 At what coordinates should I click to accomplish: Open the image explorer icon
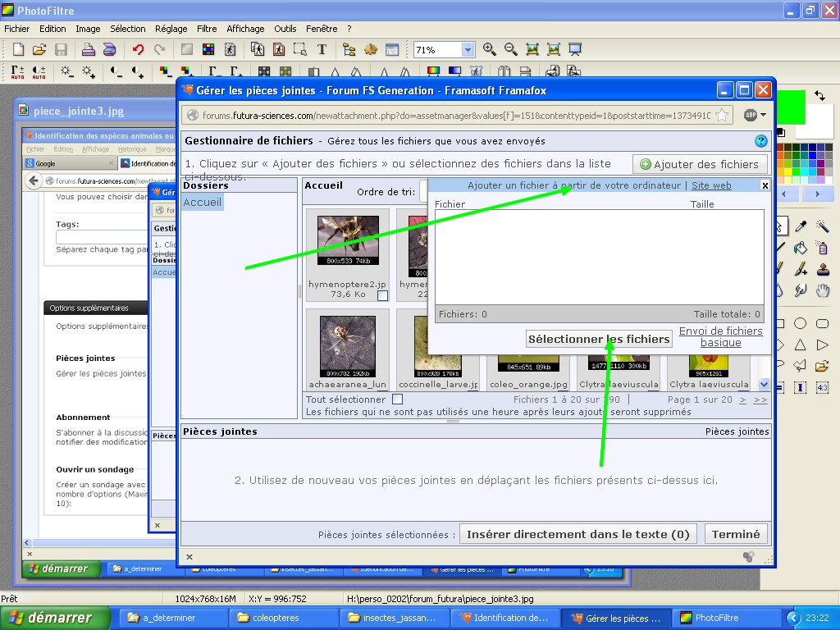(x=349, y=50)
